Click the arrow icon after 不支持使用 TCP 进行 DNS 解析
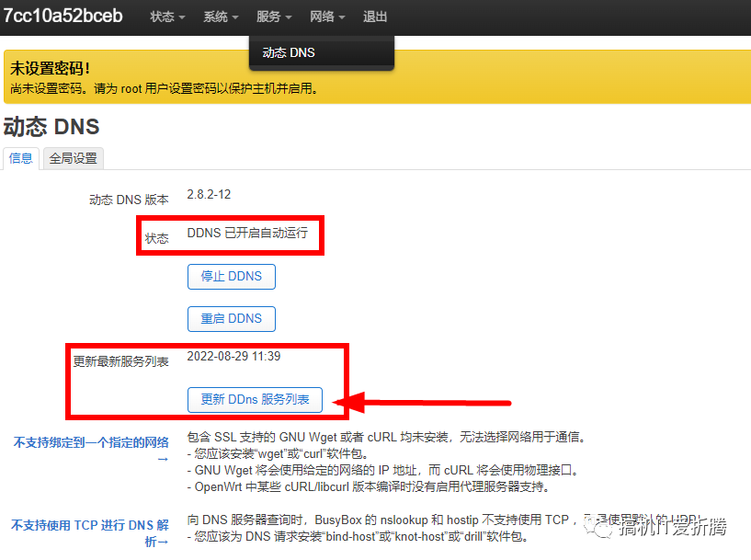751x560 pixels. [x=162, y=539]
